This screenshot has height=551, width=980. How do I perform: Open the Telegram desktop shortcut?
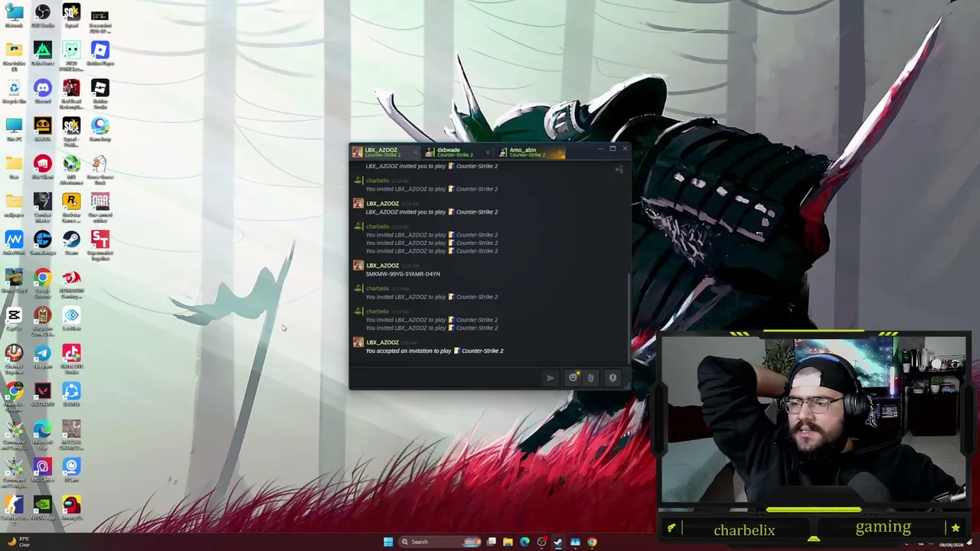(x=42, y=356)
